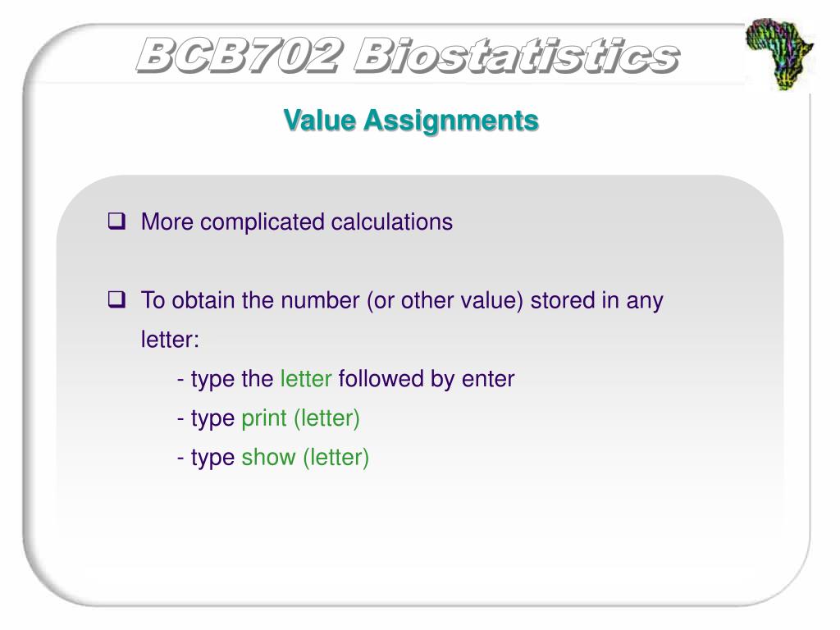Click the colorful Africa map logo

(x=779, y=53)
